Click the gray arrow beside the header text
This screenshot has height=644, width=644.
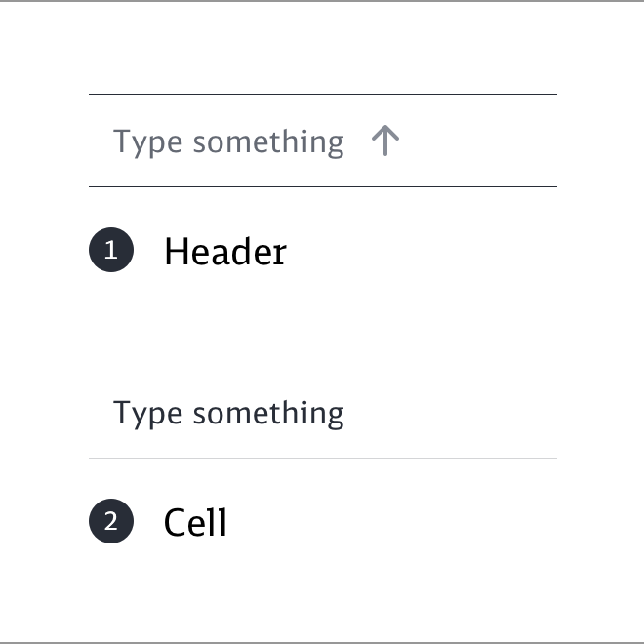tap(385, 141)
